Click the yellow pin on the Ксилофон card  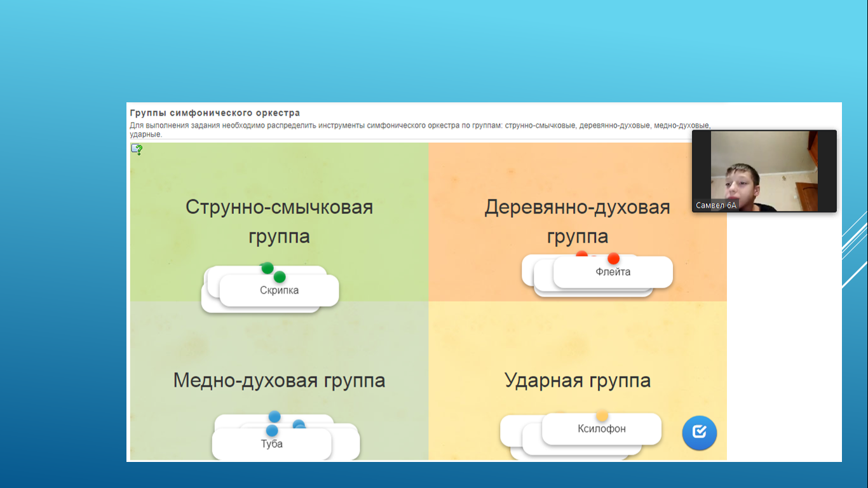pyautogui.click(x=602, y=416)
